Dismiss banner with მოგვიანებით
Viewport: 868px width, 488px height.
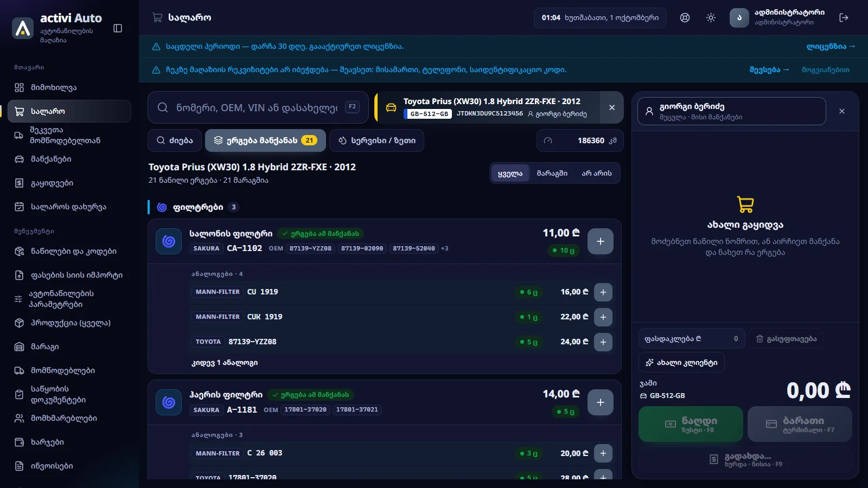point(826,70)
